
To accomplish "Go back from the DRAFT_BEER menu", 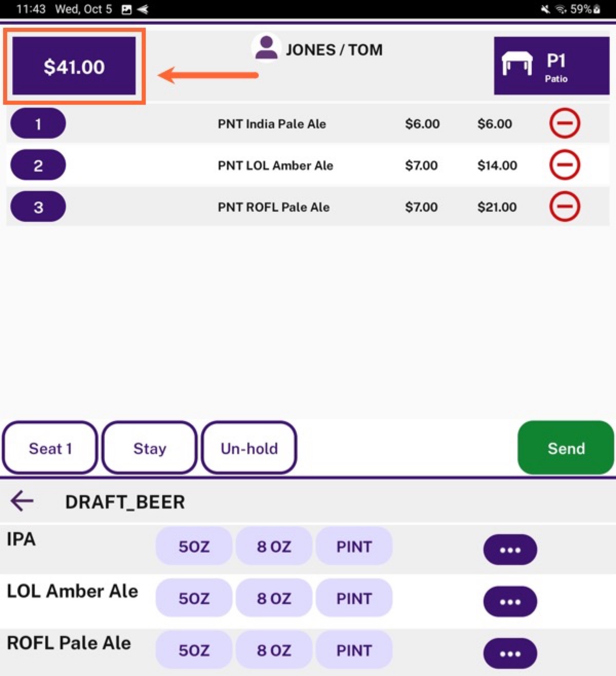I will [22, 501].
